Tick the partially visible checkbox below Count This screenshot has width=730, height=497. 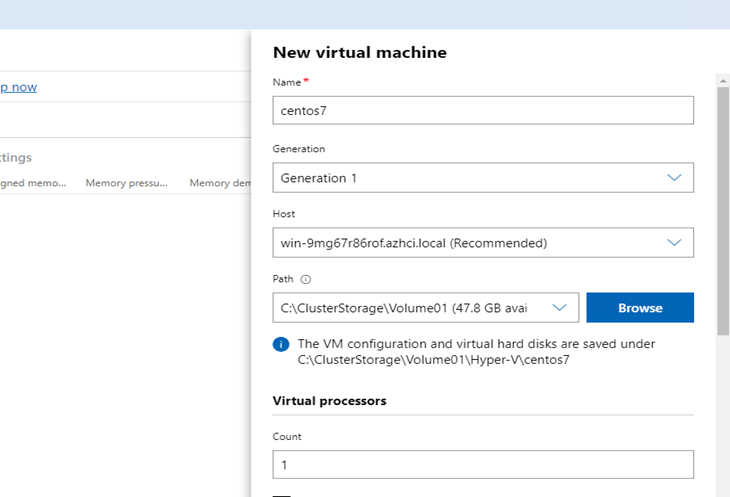click(x=282, y=494)
